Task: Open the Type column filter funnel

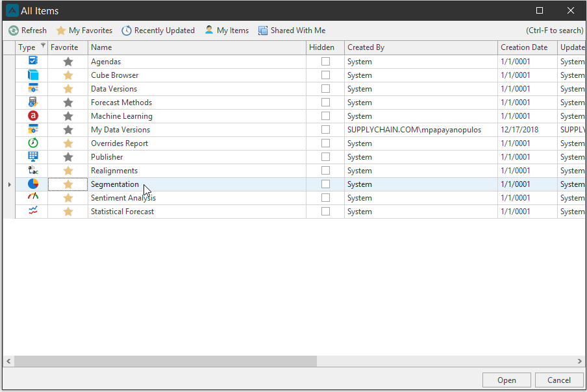Action: [43, 45]
